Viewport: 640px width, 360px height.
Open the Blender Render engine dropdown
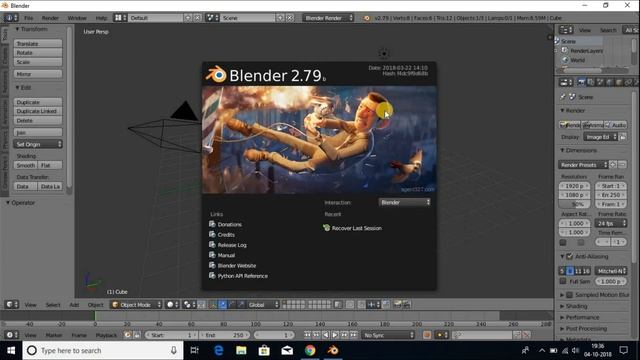coord(329,18)
